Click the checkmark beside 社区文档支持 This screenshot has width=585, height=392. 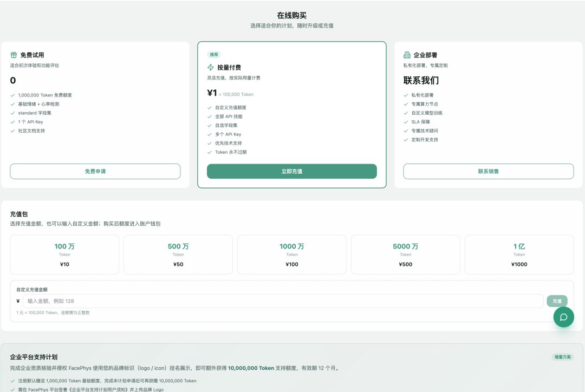click(12, 131)
